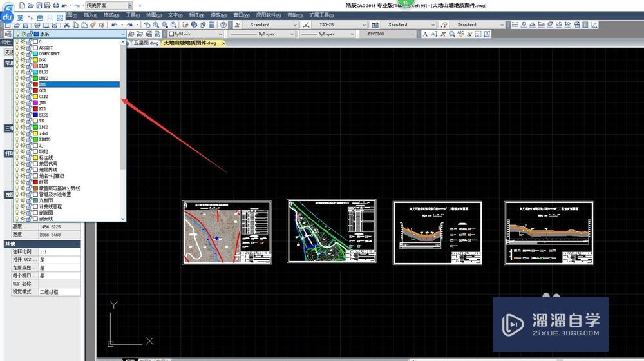Open the 格式 menu

click(x=111, y=15)
